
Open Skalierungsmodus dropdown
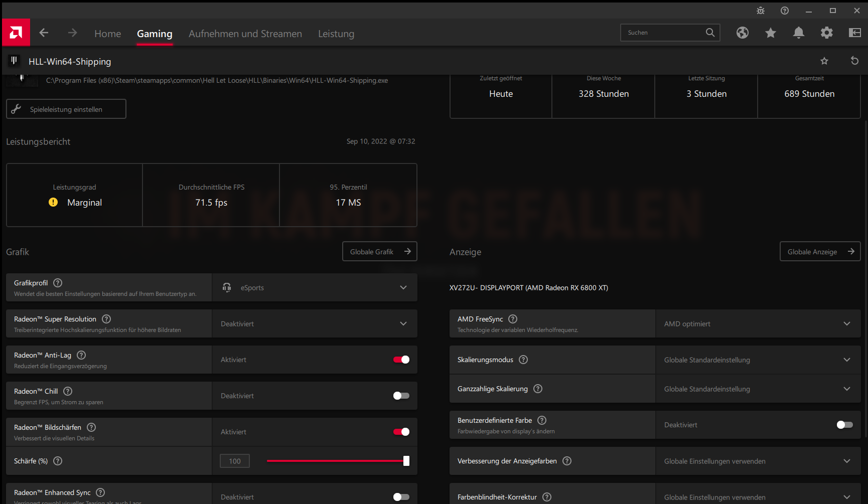(758, 360)
